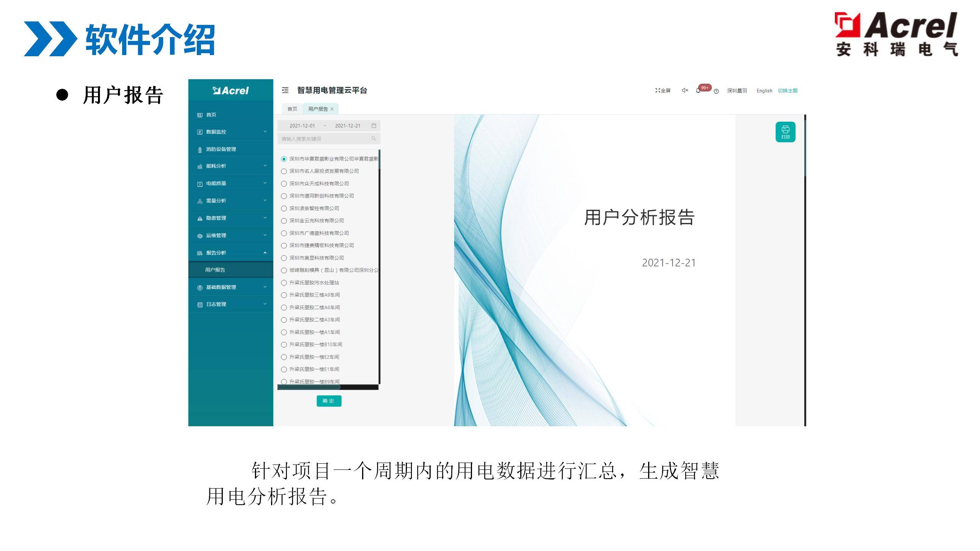Open the notifications bell with 99+ badge
This screenshot has height=551, width=980.
click(x=698, y=91)
